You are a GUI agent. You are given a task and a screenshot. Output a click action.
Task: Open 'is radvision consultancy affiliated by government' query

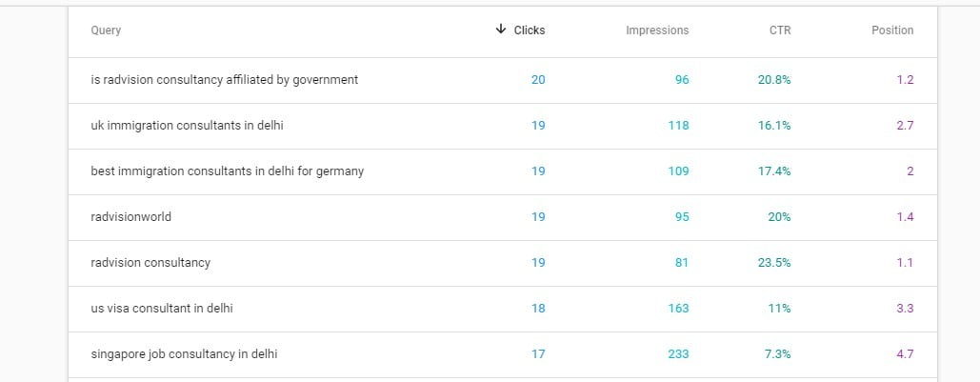click(x=225, y=80)
